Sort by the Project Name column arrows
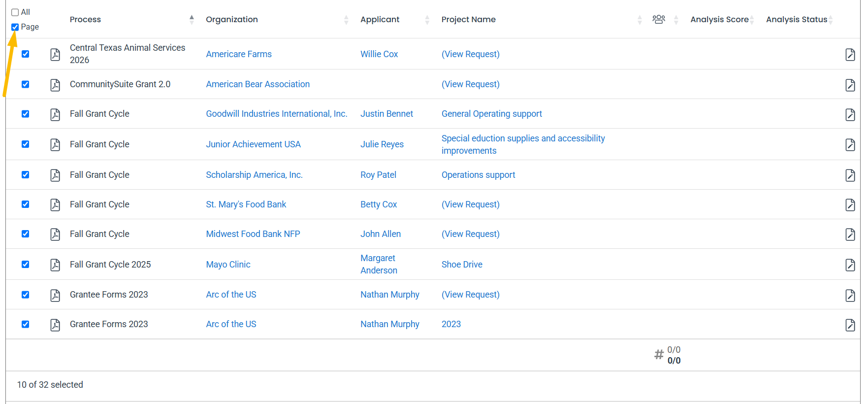Image resolution: width=868 pixels, height=404 pixels. point(640,20)
